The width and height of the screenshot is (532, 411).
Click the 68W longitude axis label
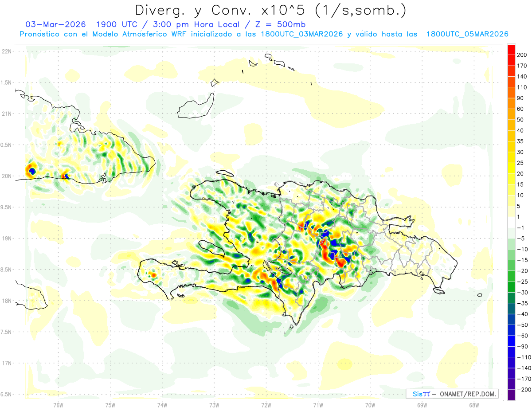click(x=473, y=405)
